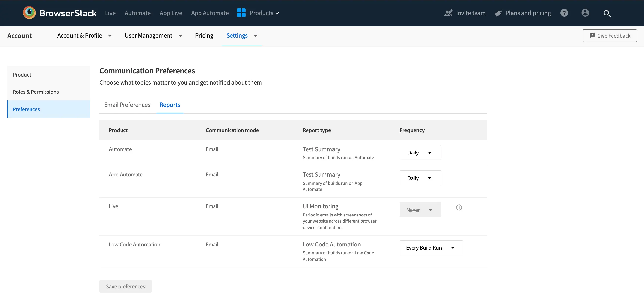Open the Every Build Run dropdown
This screenshot has height=308, width=644.
(x=431, y=248)
